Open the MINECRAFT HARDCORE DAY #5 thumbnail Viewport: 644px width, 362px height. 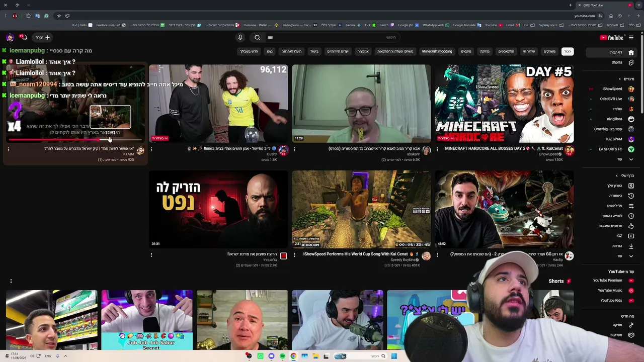[x=504, y=104]
